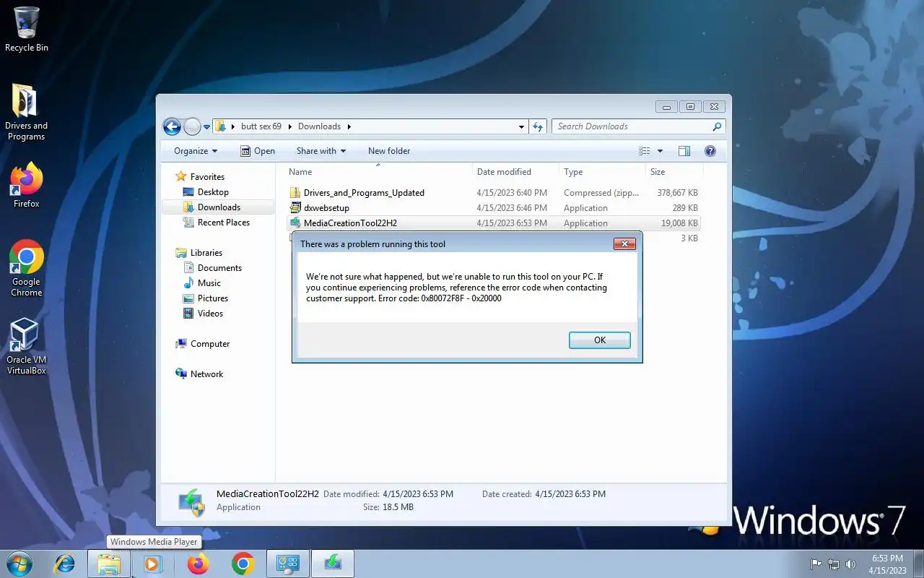This screenshot has height=578, width=924.
Task: Launch Google Chrome desktop shortcut
Action: pos(27,268)
